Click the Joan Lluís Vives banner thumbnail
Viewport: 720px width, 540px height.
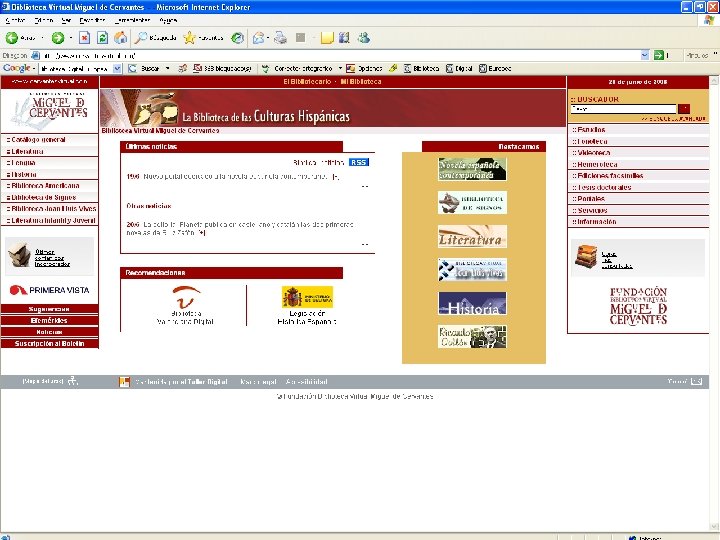(x=472, y=270)
